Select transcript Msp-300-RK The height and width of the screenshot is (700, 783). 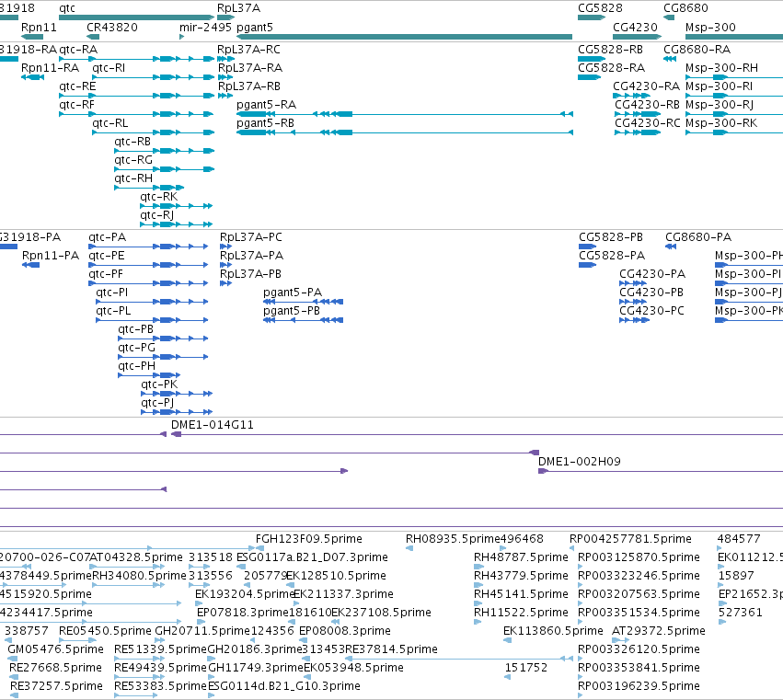(734, 132)
